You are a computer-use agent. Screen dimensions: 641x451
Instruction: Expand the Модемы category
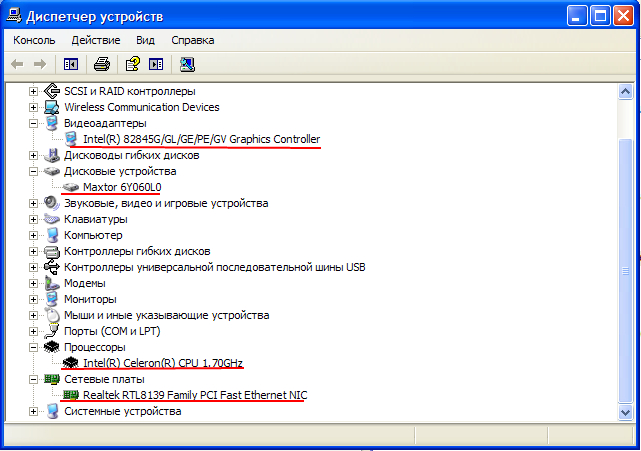[x=34, y=283]
